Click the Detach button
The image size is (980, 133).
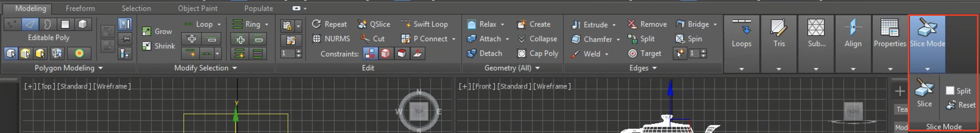point(484,53)
